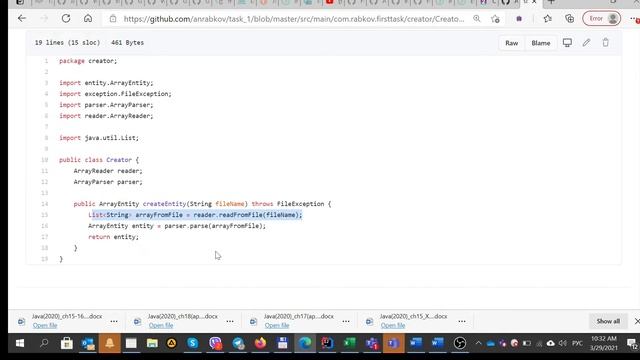Open the Windows Start menu

(x=20, y=343)
